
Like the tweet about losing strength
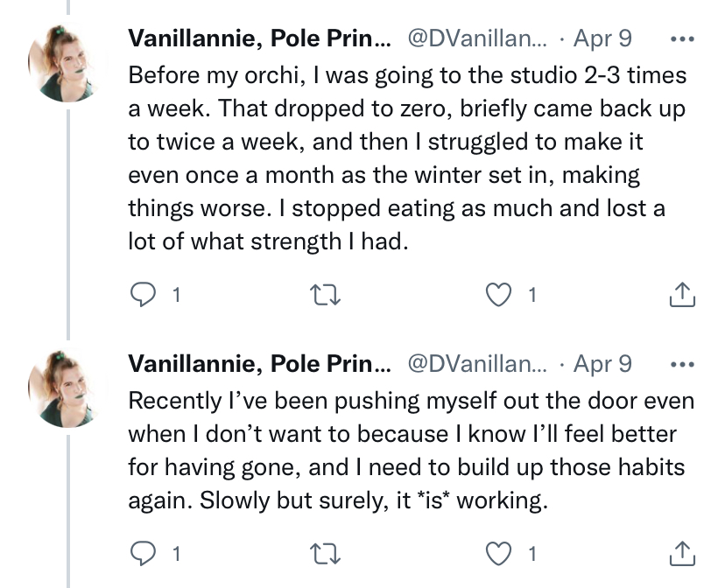click(500, 296)
